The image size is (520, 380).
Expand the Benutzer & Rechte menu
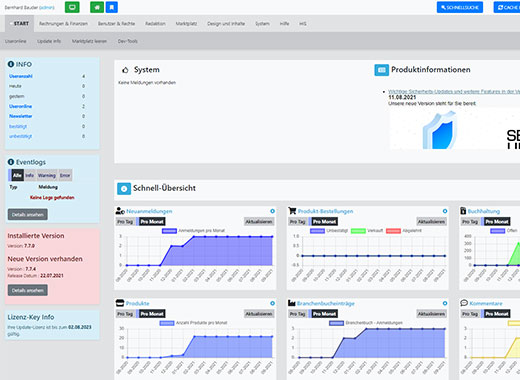point(116,24)
